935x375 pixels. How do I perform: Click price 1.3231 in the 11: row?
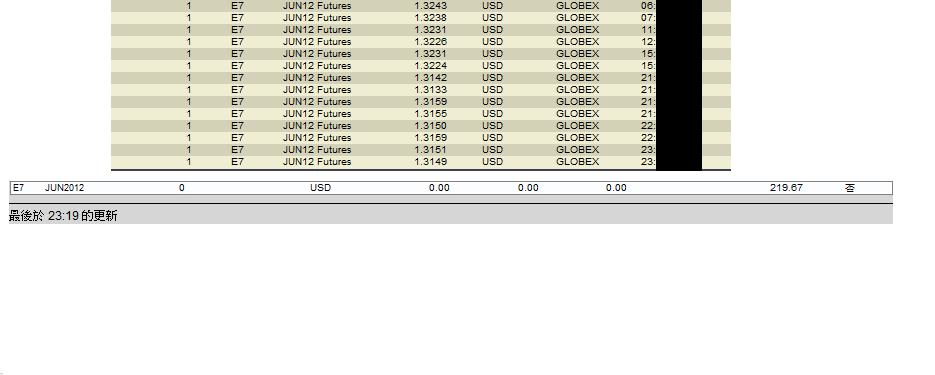click(x=431, y=30)
